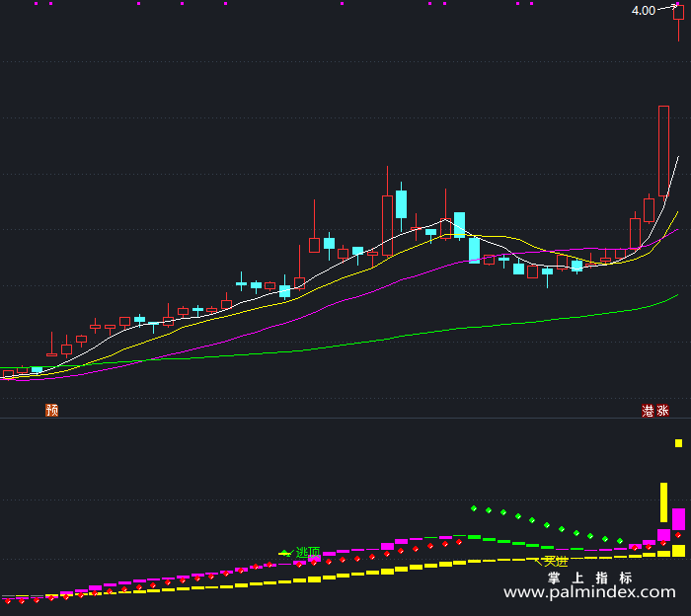Click the red 港 marker badge

tap(648, 411)
